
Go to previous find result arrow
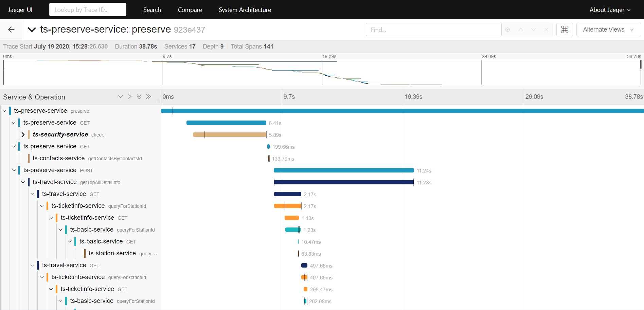(x=521, y=30)
